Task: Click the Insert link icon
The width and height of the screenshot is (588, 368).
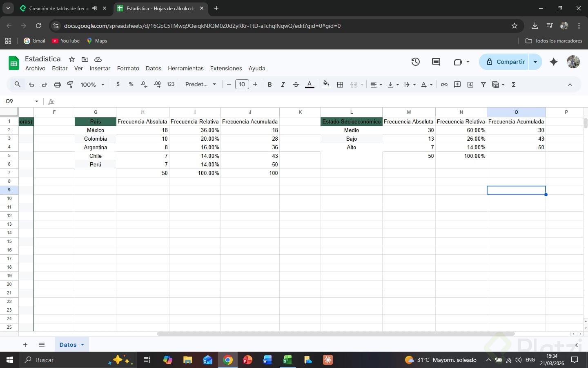Action: tap(444, 85)
